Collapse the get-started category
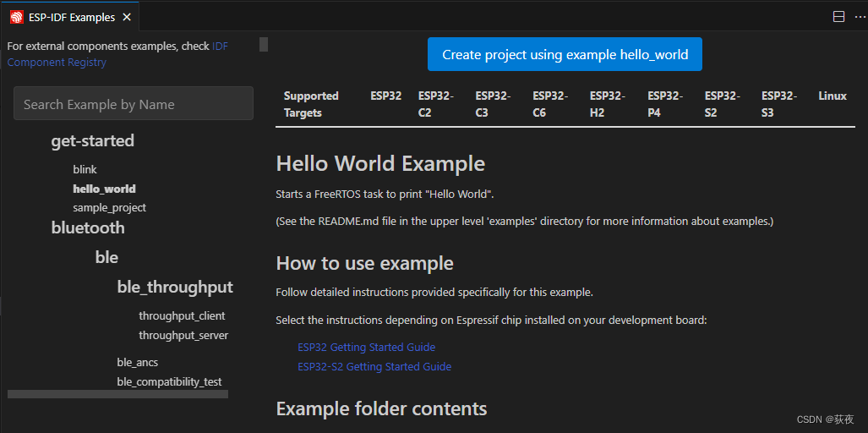This screenshot has width=868, height=433. pos(92,140)
